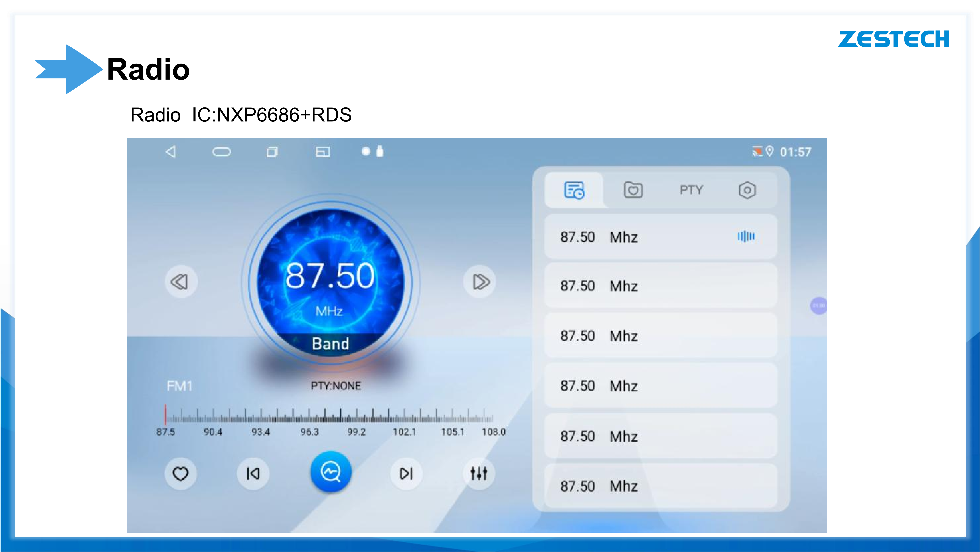Open the favorites folder tab
Image resolution: width=980 pixels, height=552 pixels.
click(x=633, y=190)
